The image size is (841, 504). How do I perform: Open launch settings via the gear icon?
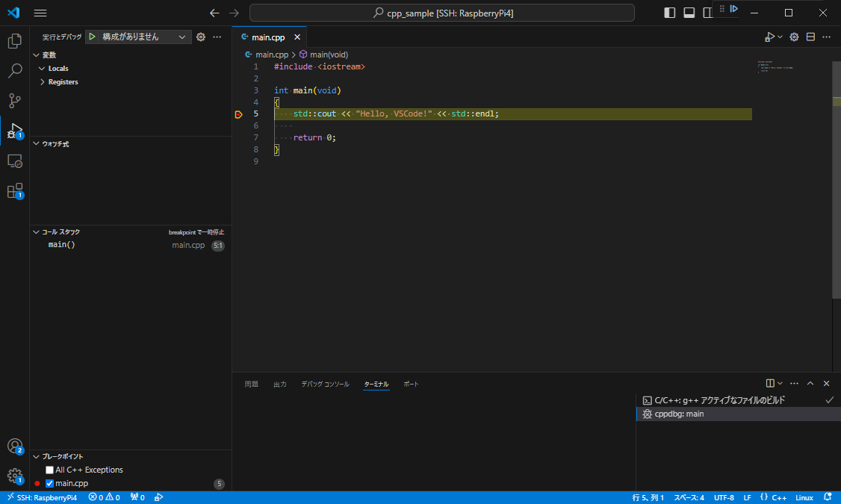[200, 36]
